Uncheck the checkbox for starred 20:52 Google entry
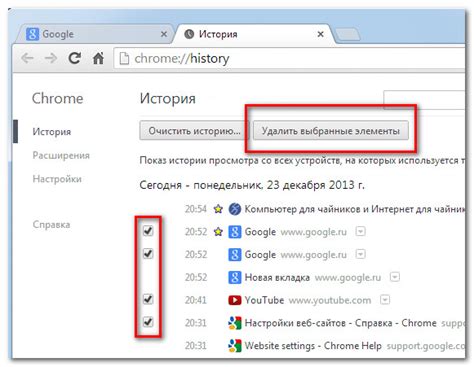Image resolution: width=474 pixels, height=367 pixels. click(148, 231)
